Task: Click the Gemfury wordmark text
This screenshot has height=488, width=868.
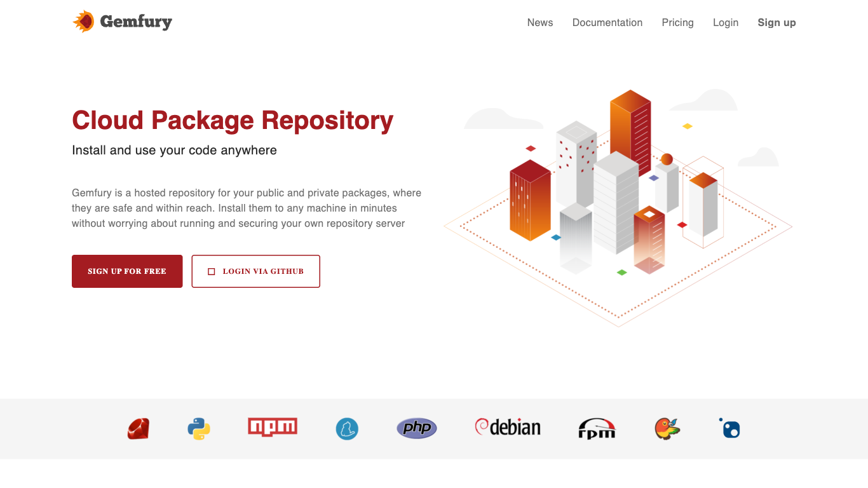Action: [136, 22]
